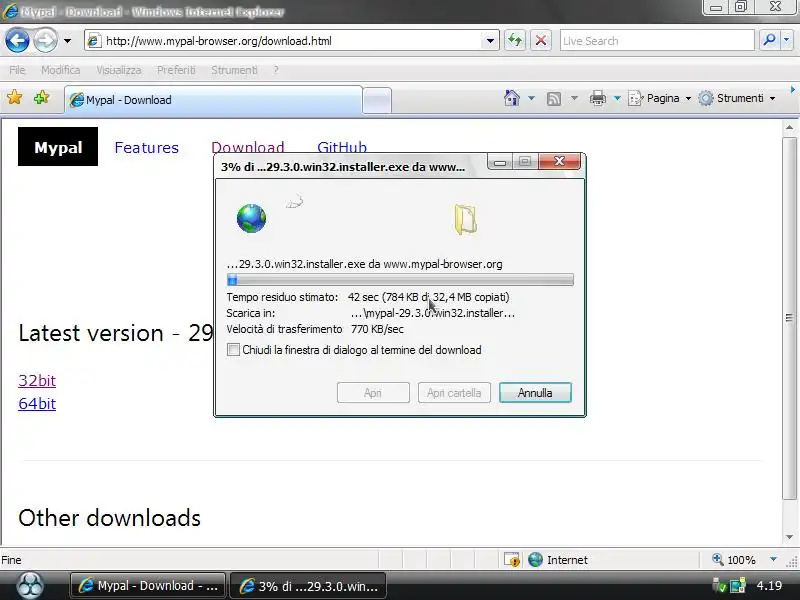Viewport: 800px width, 600px height.
Task: Click the folder icon in download dialog
Action: coord(465,219)
